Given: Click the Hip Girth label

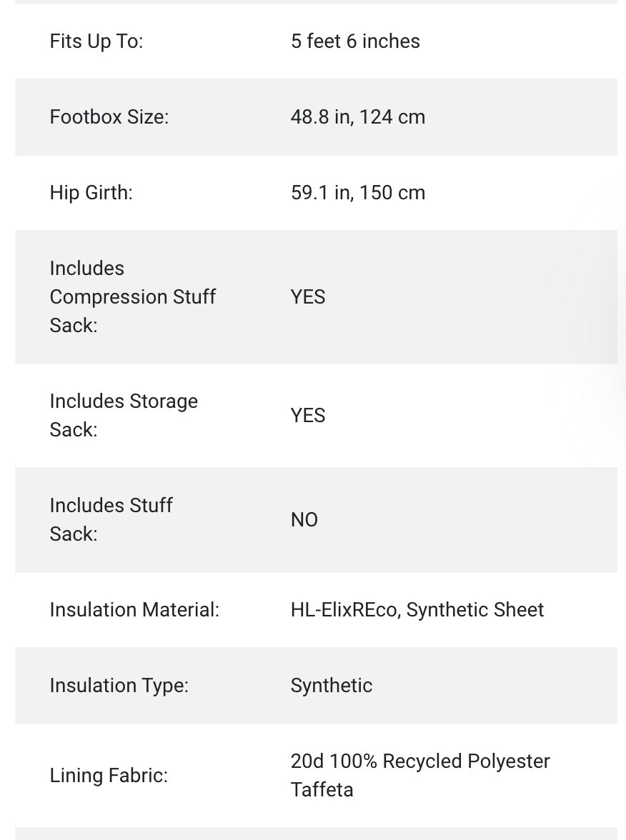Looking at the screenshot, I should (x=91, y=193).
